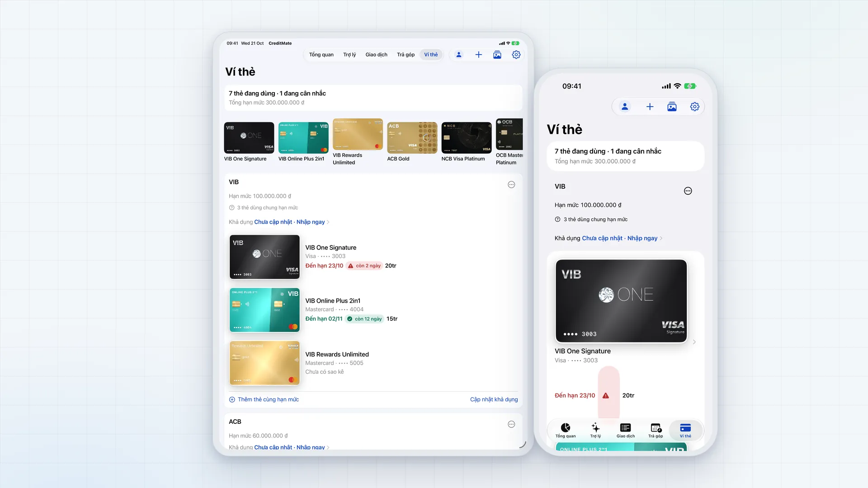Select the ACB Gold card thumbnail

[412, 138]
